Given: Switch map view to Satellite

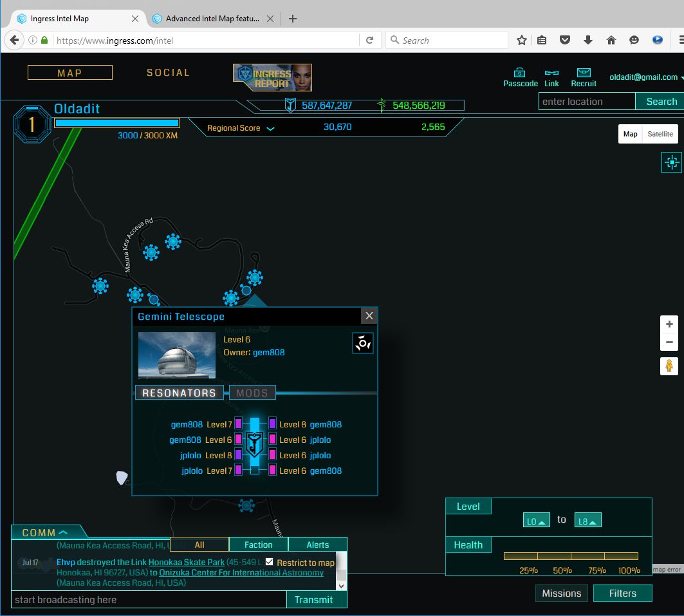Looking at the screenshot, I should [660, 134].
